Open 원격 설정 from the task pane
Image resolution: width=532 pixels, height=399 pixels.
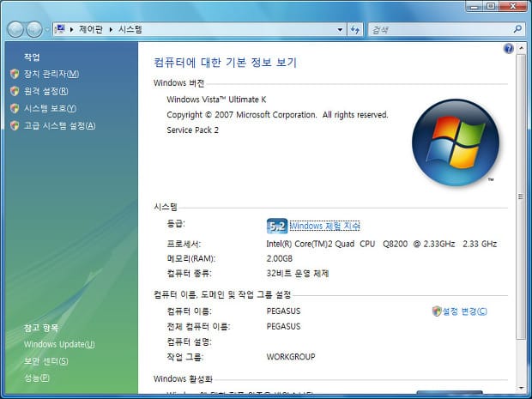(x=46, y=91)
